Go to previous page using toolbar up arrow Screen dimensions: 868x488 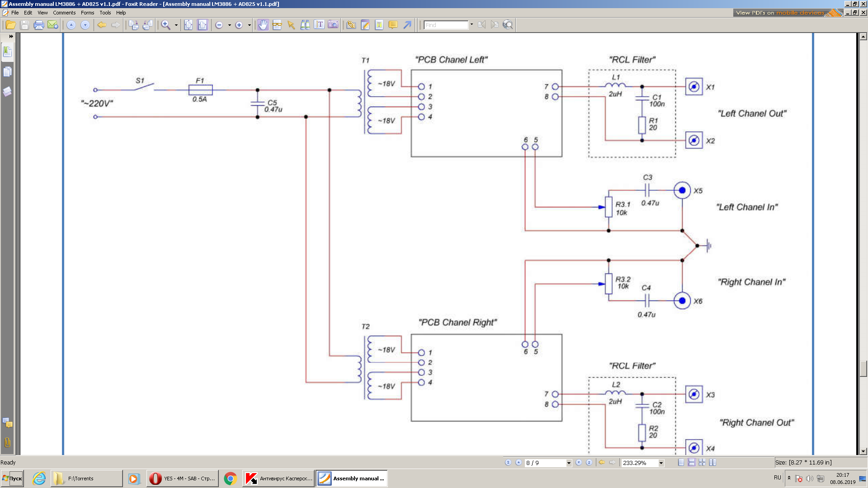71,25
